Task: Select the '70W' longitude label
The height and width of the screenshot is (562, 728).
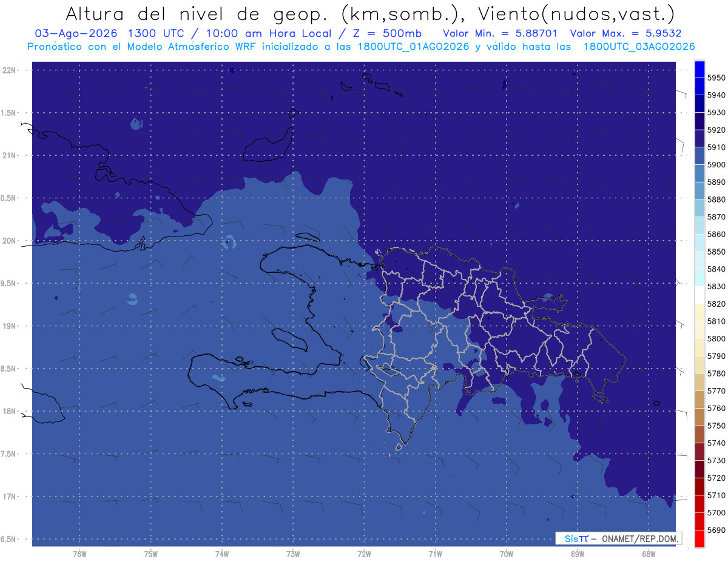Action: pos(506,554)
